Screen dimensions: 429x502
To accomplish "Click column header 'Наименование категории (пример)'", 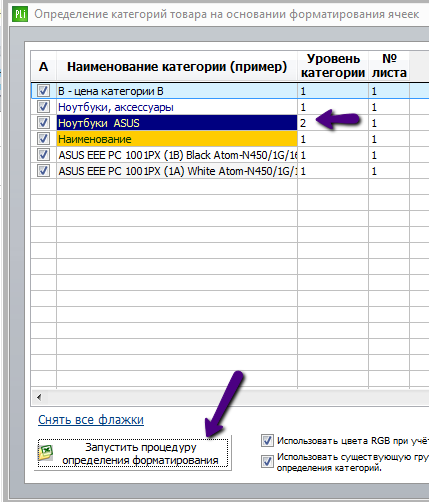I will tap(177, 66).
